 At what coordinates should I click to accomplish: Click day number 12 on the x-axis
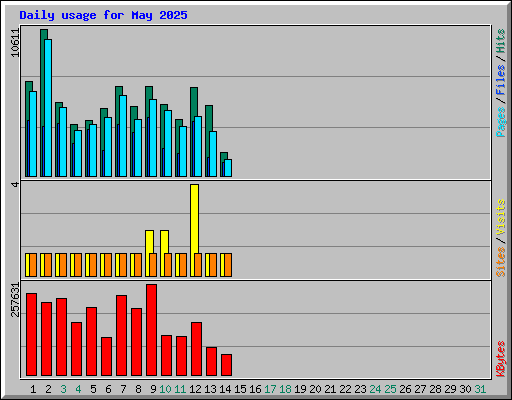coord(195,389)
